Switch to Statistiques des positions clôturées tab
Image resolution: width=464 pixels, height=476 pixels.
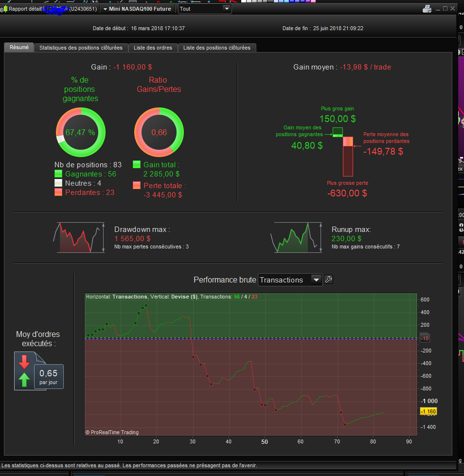click(x=81, y=48)
